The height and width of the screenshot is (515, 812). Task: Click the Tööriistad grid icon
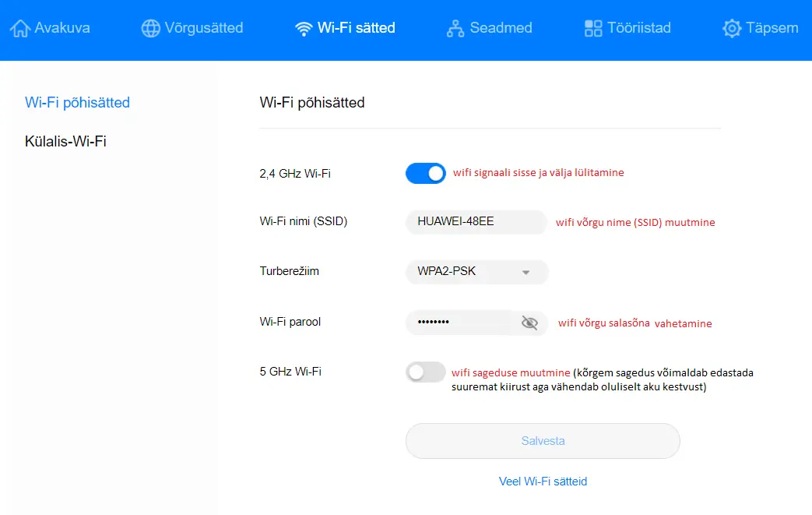pos(593,28)
